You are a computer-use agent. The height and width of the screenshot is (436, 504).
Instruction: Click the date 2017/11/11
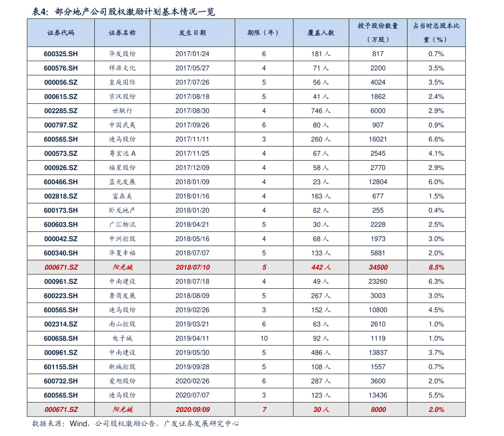coord(192,139)
